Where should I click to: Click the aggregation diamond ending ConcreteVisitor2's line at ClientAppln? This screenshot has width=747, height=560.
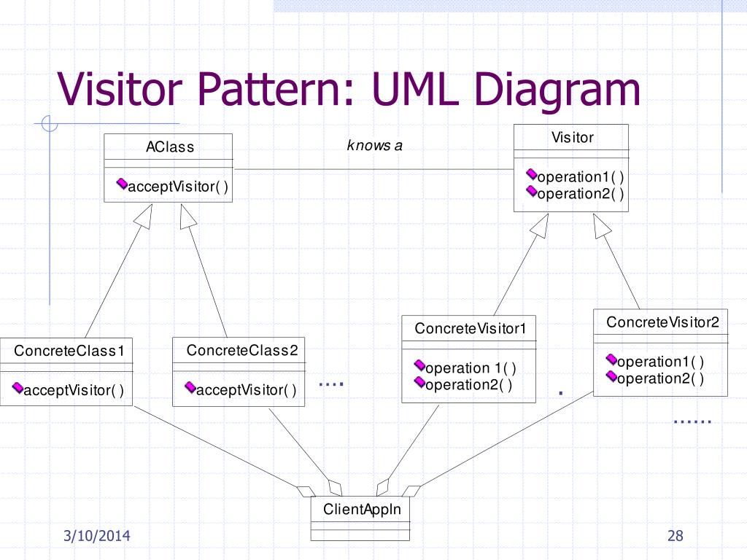point(411,491)
